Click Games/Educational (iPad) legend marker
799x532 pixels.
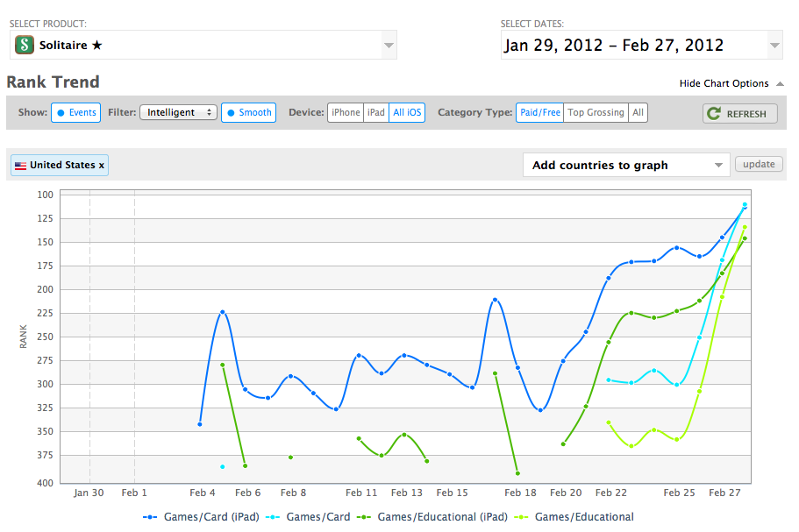click(x=364, y=517)
